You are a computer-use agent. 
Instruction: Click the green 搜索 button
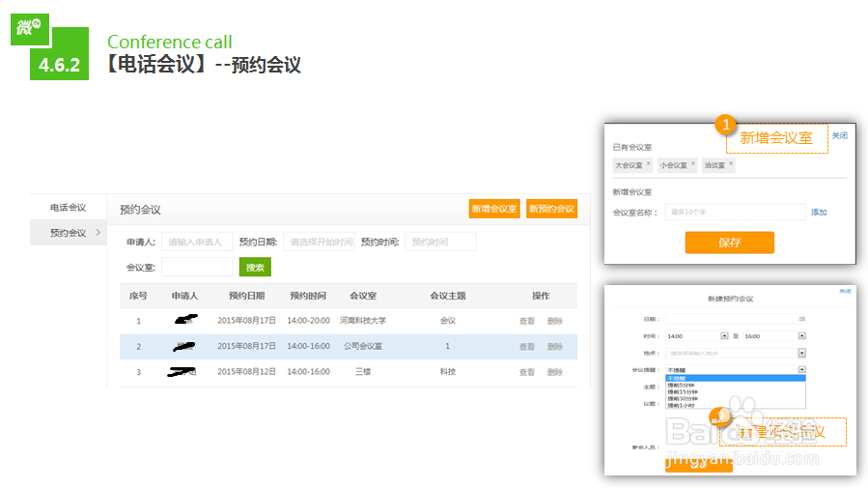(255, 267)
